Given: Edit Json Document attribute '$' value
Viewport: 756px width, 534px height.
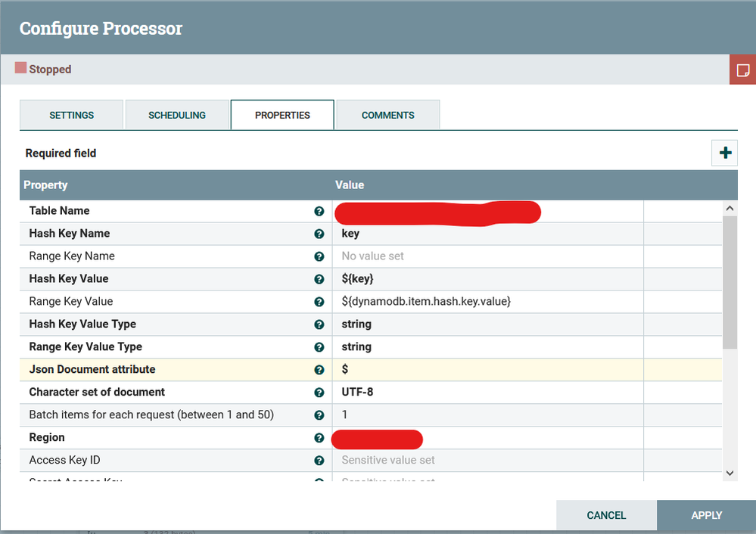Looking at the screenshot, I should [487, 370].
